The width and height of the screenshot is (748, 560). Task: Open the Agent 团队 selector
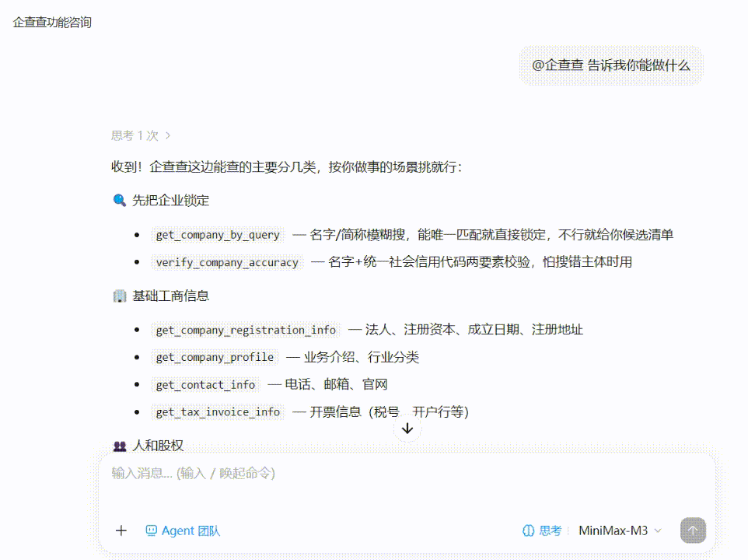[x=183, y=530]
